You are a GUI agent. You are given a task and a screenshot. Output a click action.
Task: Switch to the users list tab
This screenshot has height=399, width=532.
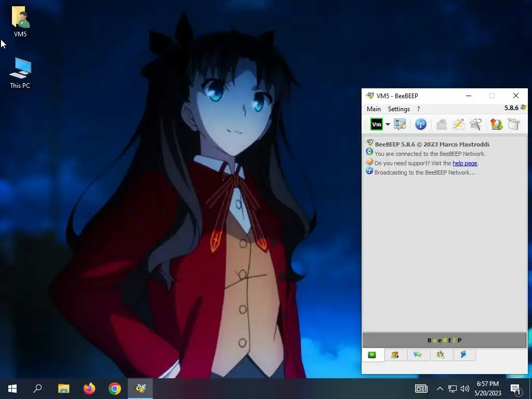(395, 355)
